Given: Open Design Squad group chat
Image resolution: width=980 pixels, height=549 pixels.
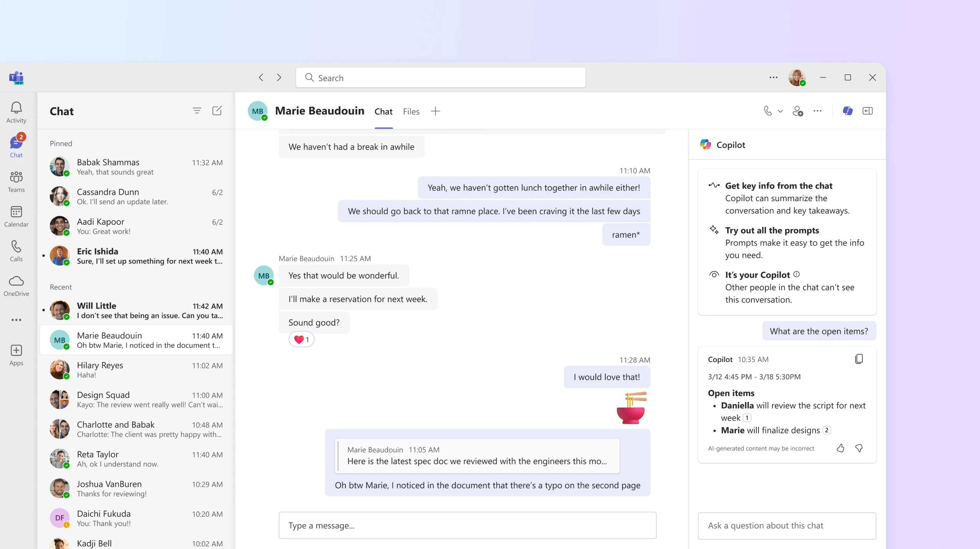Looking at the screenshot, I should click(x=136, y=400).
